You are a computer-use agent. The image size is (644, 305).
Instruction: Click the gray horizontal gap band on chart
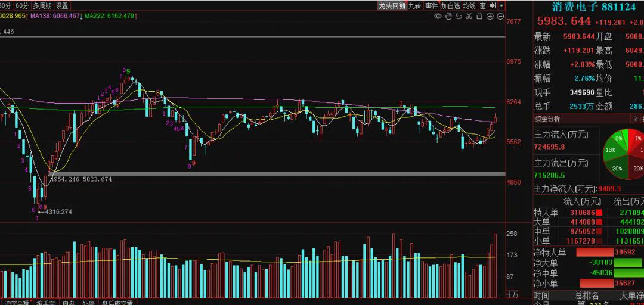tap(277, 173)
